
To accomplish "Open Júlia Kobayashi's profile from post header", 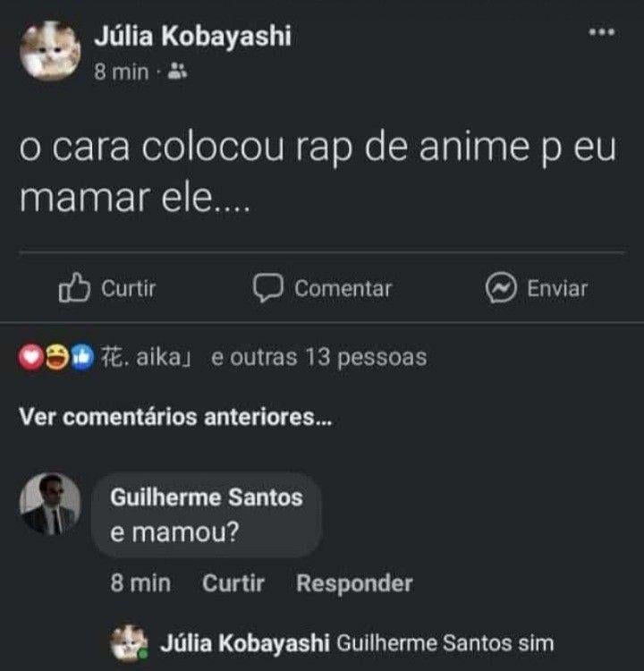I will pos(192,36).
